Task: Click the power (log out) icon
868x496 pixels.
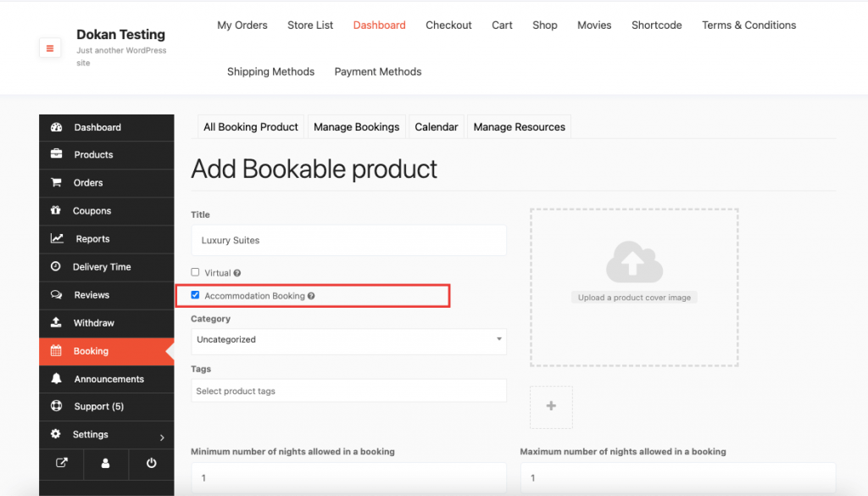Action: (151, 463)
